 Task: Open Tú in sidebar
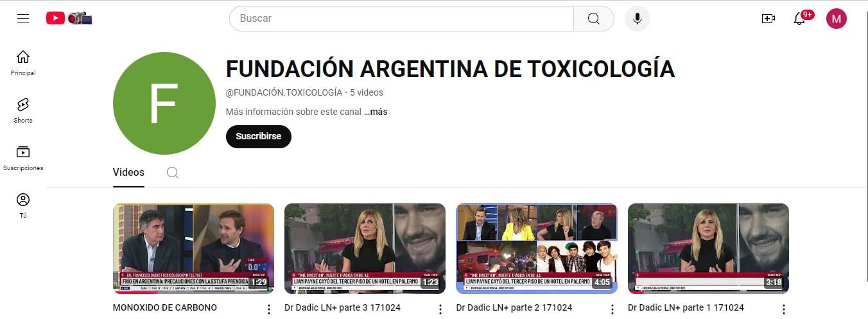23,205
